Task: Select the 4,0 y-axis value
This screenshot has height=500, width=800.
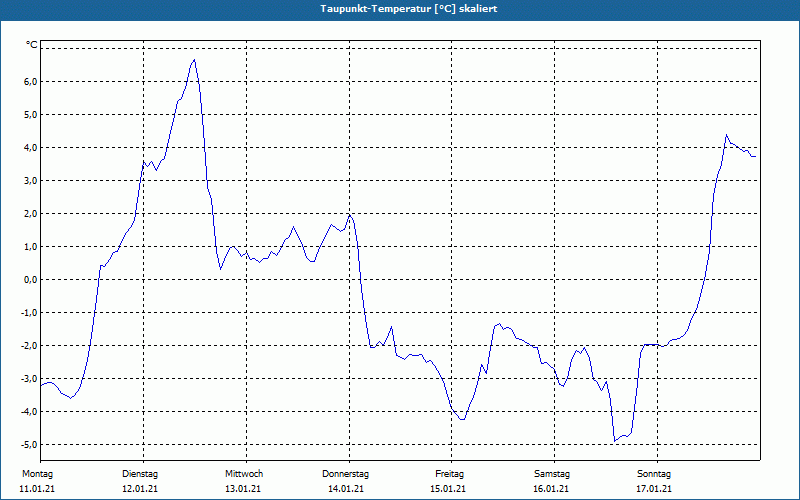Action: point(30,148)
